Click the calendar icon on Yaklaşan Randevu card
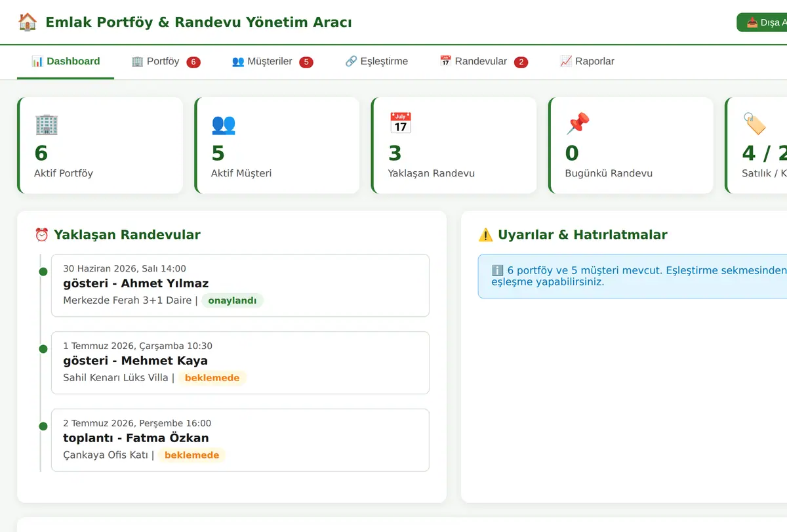The image size is (787, 532). point(401,123)
